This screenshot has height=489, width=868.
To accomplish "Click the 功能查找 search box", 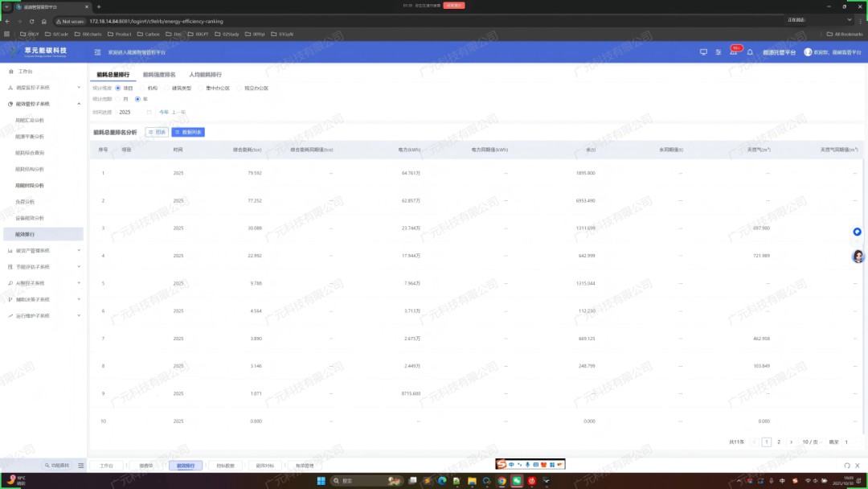I will pyautogui.click(x=57, y=466).
